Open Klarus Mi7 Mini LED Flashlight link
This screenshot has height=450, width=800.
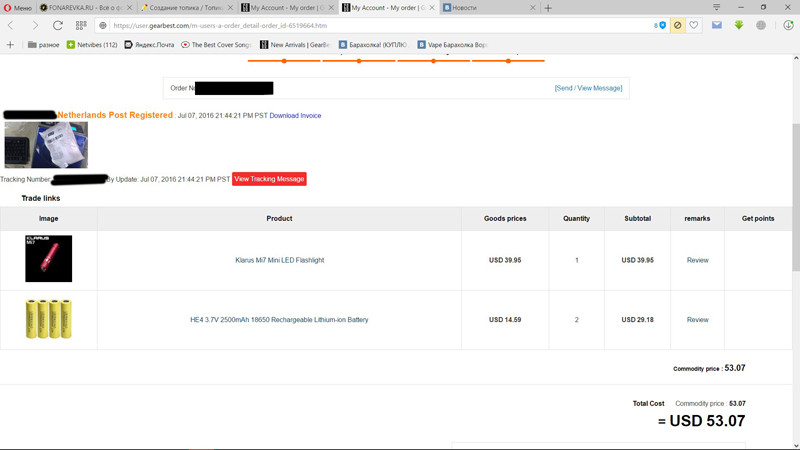coord(280,260)
